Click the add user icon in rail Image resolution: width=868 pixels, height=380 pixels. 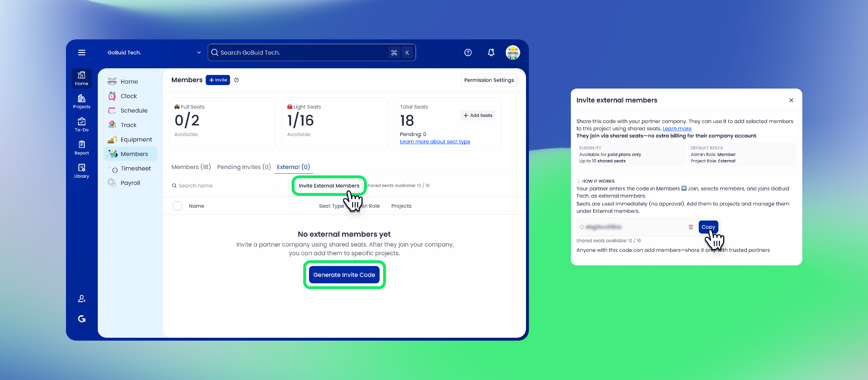click(x=82, y=299)
